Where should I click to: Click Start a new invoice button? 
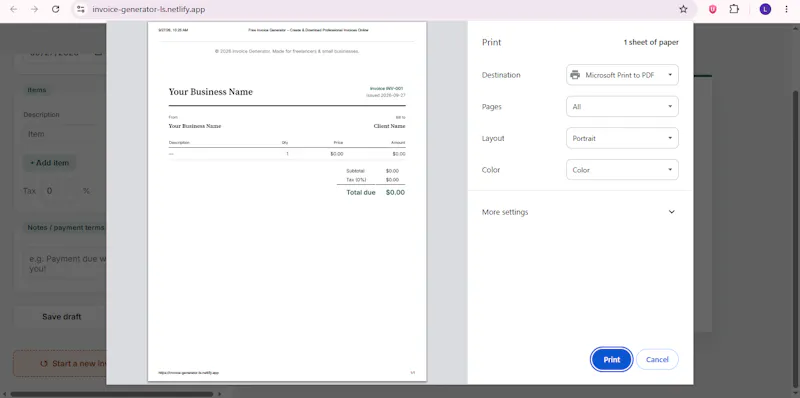tap(60, 364)
